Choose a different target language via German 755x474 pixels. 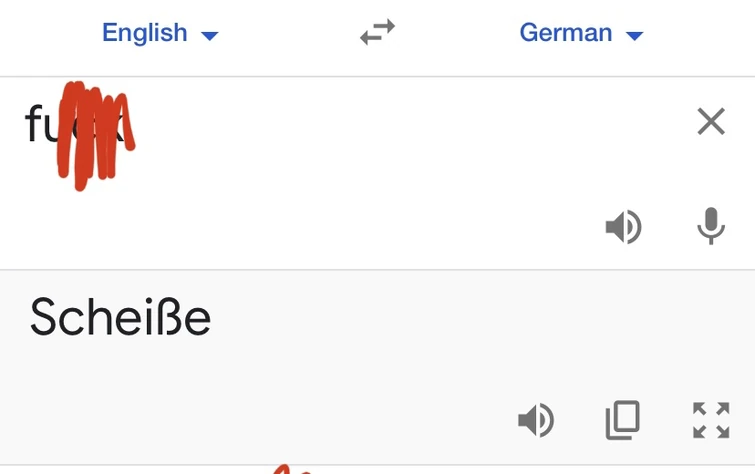565,33
